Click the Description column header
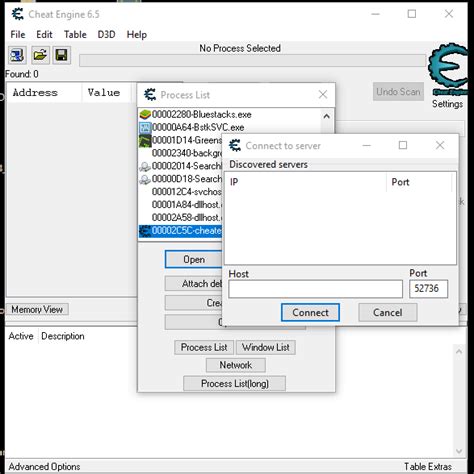 click(x=63, y=336)
